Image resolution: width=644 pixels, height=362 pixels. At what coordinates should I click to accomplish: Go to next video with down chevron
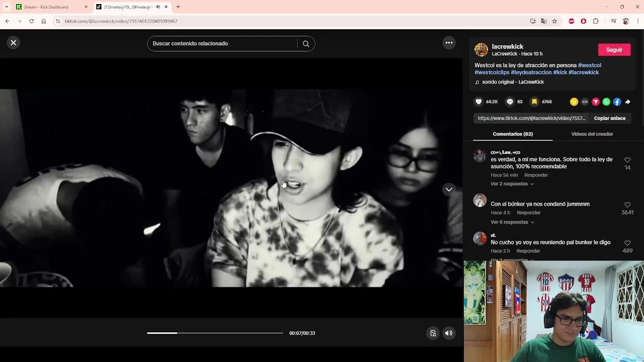tap(449, 190)
